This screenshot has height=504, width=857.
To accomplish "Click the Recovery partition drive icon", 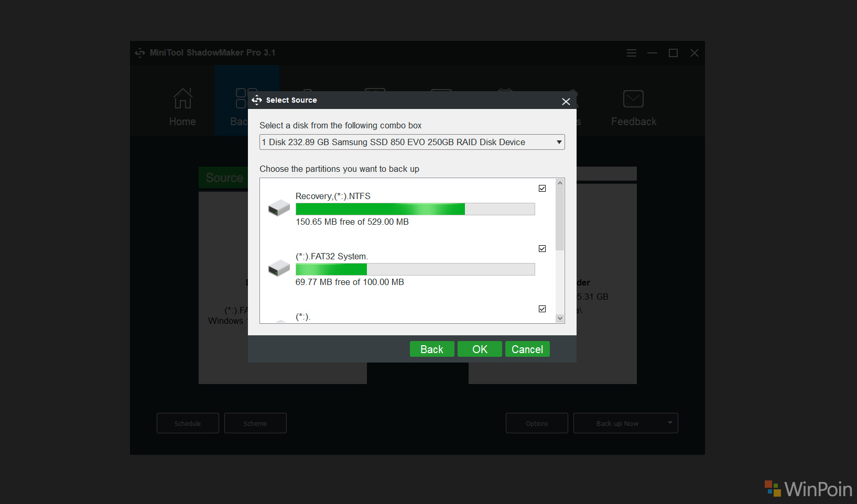I will (279, 208).
